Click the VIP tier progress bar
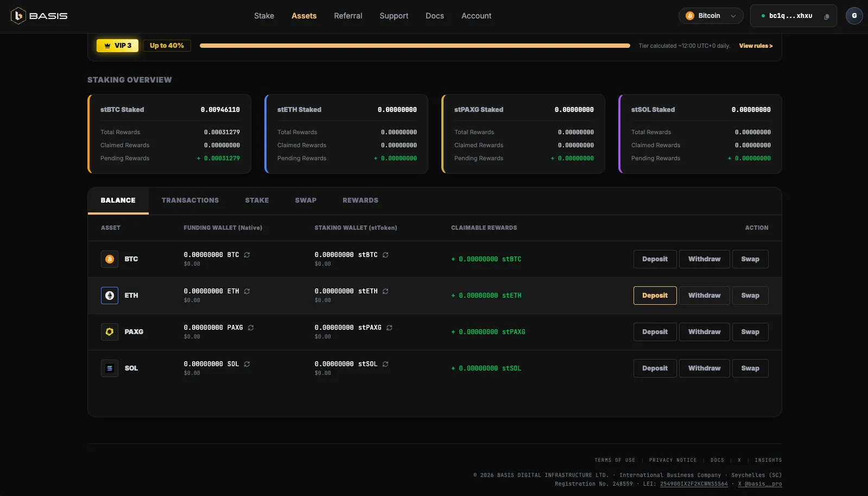The width and height of the screenshot is (868, 496). coord(415,46)
